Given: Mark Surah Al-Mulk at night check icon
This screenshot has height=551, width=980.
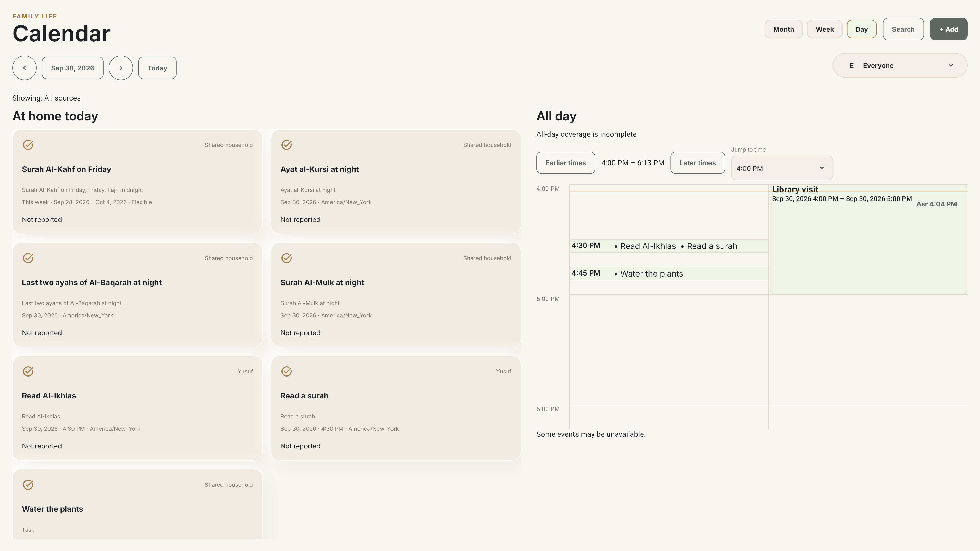Looking at the screenshot, I should tap(286, 258).
